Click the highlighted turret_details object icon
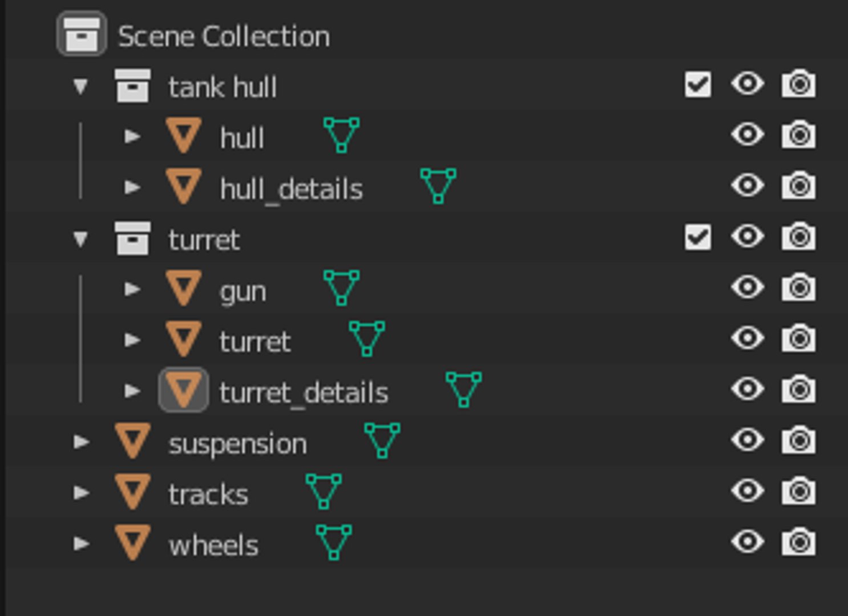This screenshot has width=848, height=616. pos(184,390)
